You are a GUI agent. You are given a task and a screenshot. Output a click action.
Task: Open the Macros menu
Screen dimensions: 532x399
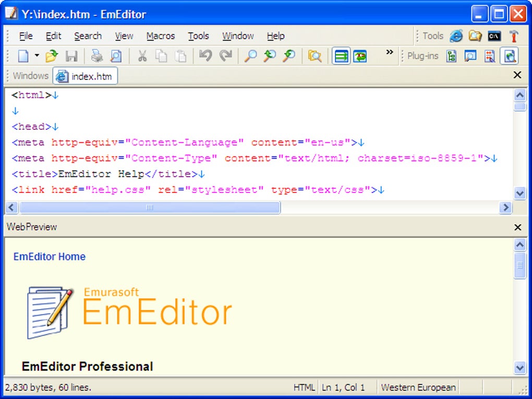(x=161, y=36)
